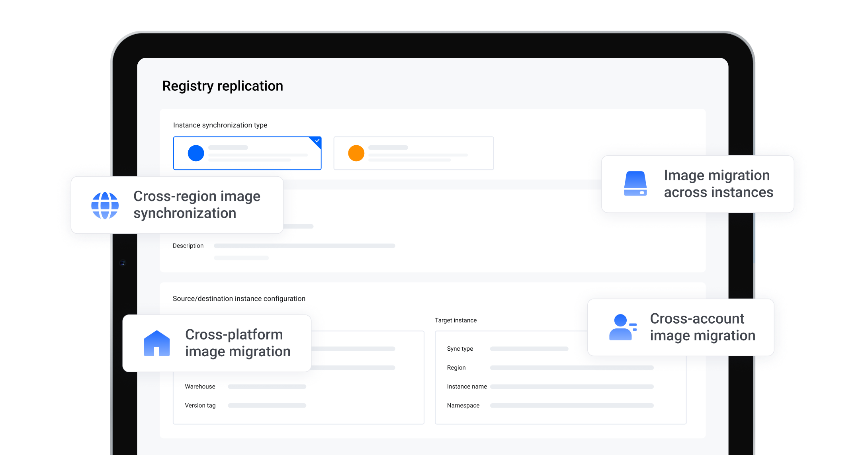Click the Sync type label in Target instance
This screenshot has width=868, height=455.
click(460, 349)
